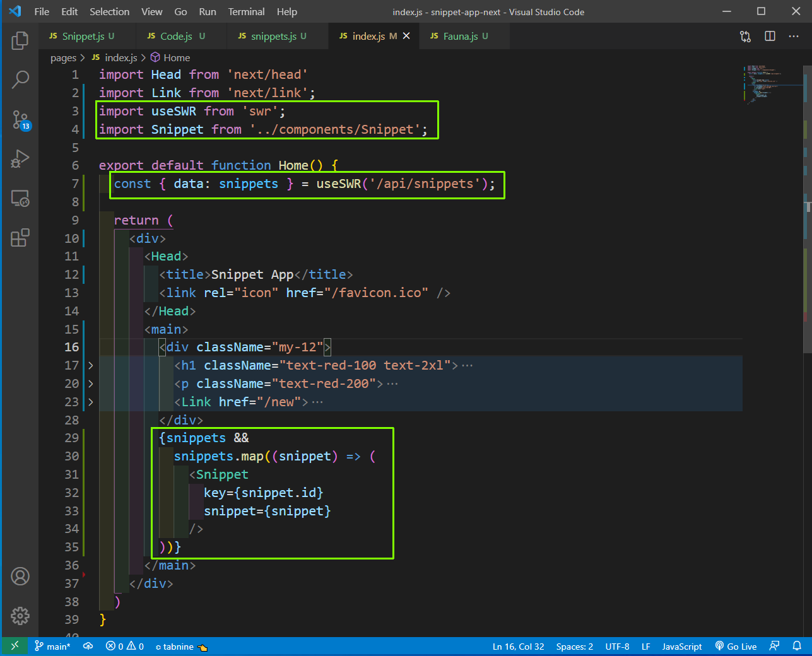Open the errors and warnings problems indicator

click(125, 646)
